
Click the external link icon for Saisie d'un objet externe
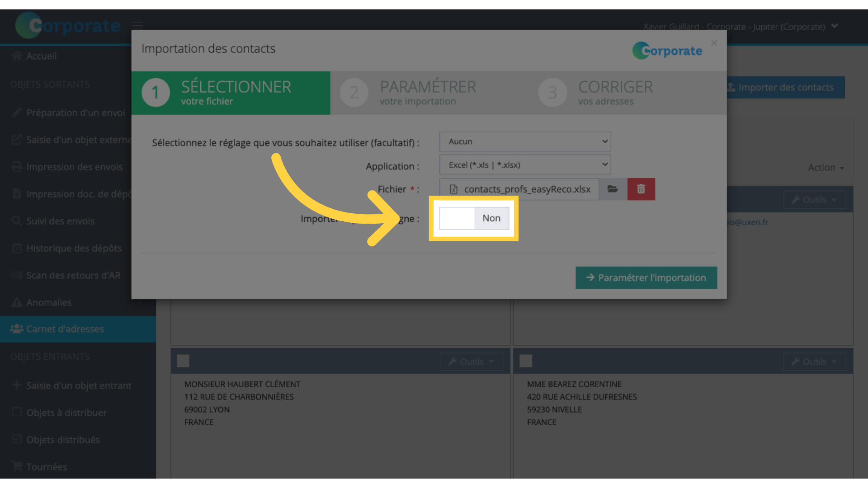(17, 139)
